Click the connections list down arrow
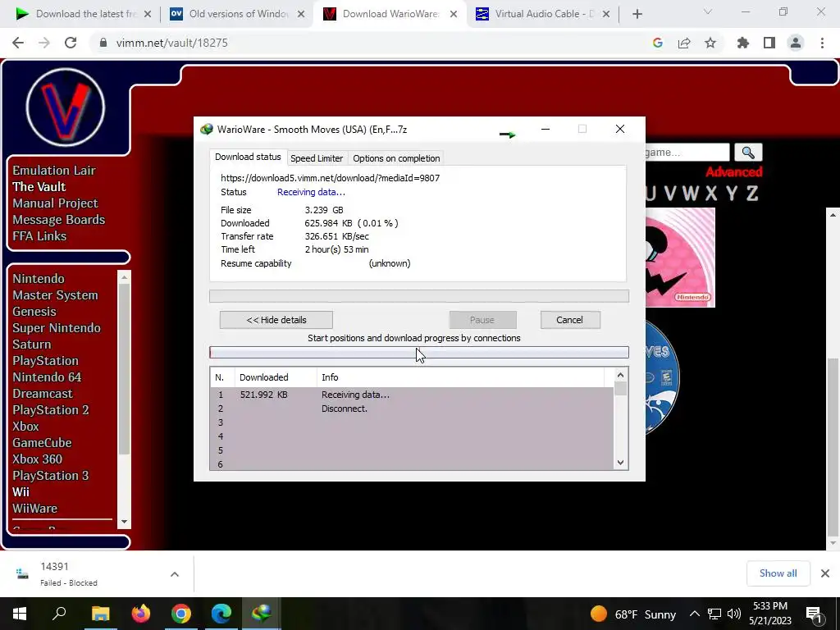 click(620, 463)
